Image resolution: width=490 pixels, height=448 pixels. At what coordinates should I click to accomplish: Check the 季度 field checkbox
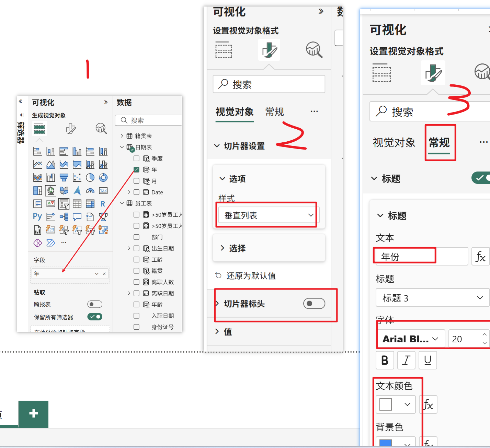coord(136,158)
